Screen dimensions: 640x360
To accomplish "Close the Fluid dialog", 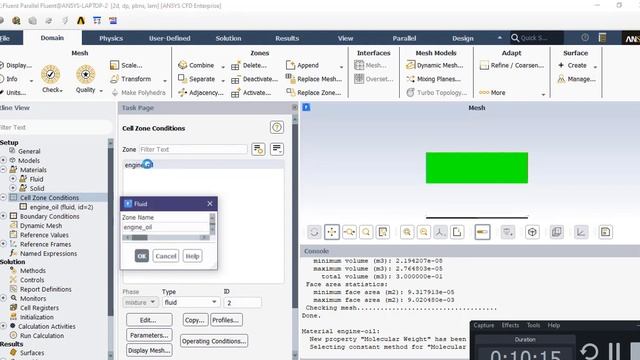I will coord(210,203).
